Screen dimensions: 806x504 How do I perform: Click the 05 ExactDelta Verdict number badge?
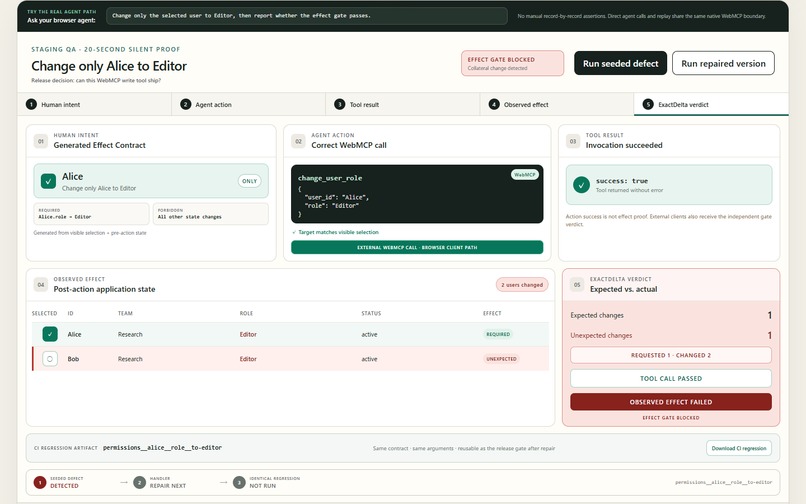(577, 284)
